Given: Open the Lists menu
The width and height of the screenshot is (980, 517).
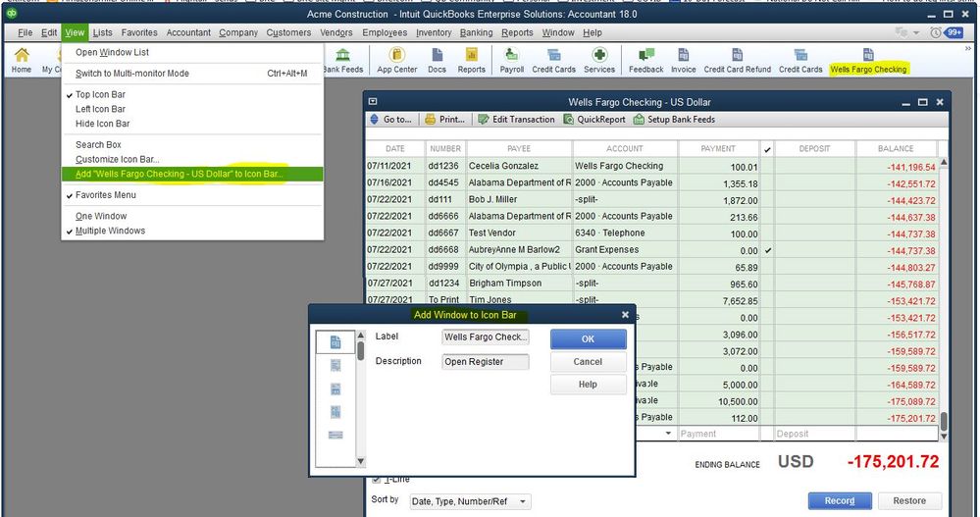Looking at the screenshot, I should click(x=102, y=32).
